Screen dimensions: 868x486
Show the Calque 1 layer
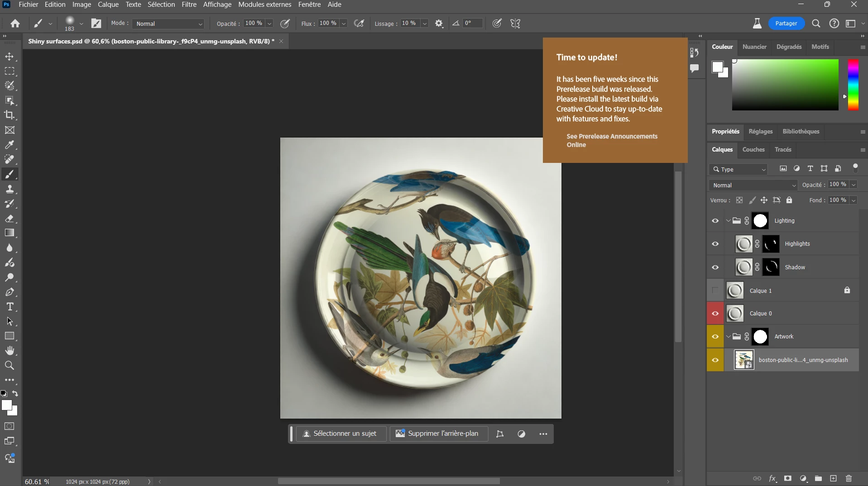(x=715, y=291)
